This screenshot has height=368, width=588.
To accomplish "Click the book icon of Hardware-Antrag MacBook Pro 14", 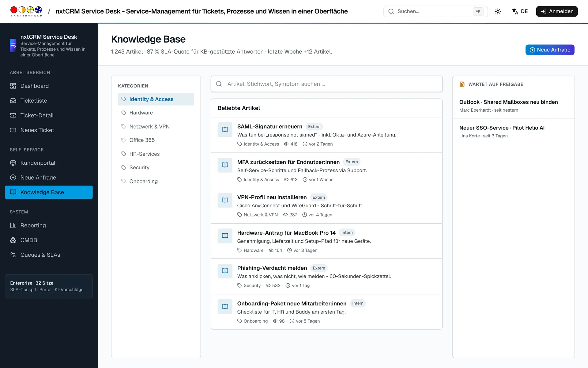I will (x=225, y=236).
